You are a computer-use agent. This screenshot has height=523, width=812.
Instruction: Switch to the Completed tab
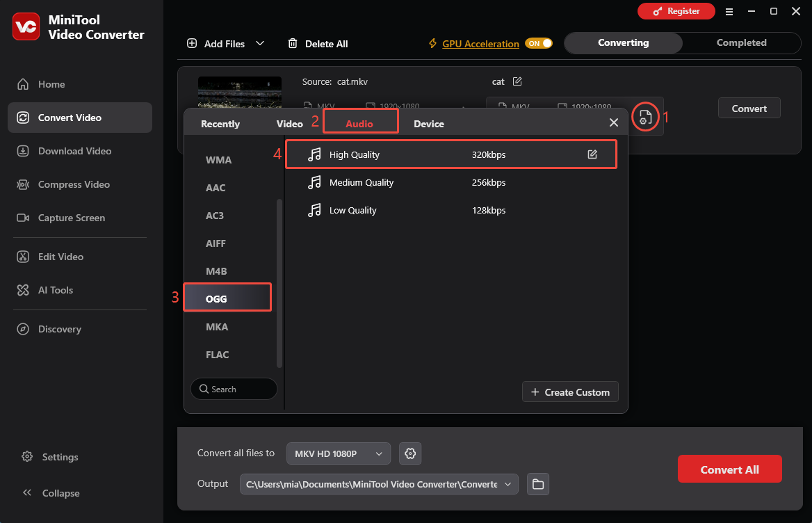741,43
